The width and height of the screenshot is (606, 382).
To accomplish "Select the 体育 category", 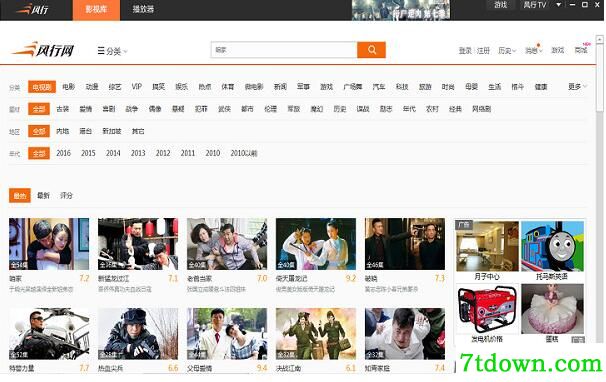I will 228,87.
